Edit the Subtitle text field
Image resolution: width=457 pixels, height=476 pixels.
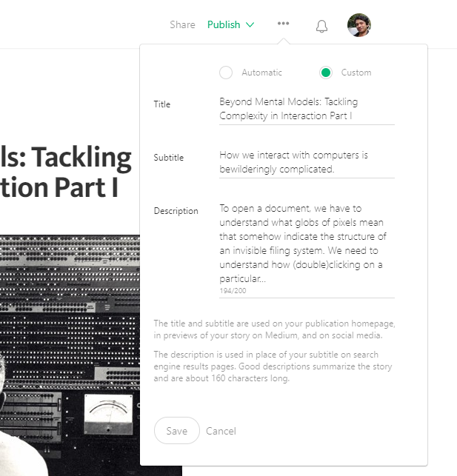[x=307, y=162]
